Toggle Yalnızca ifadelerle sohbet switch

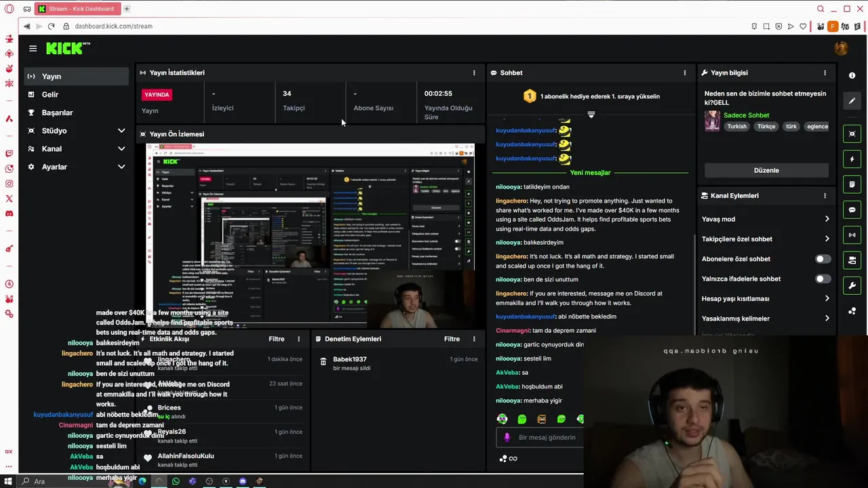[823, 279]
